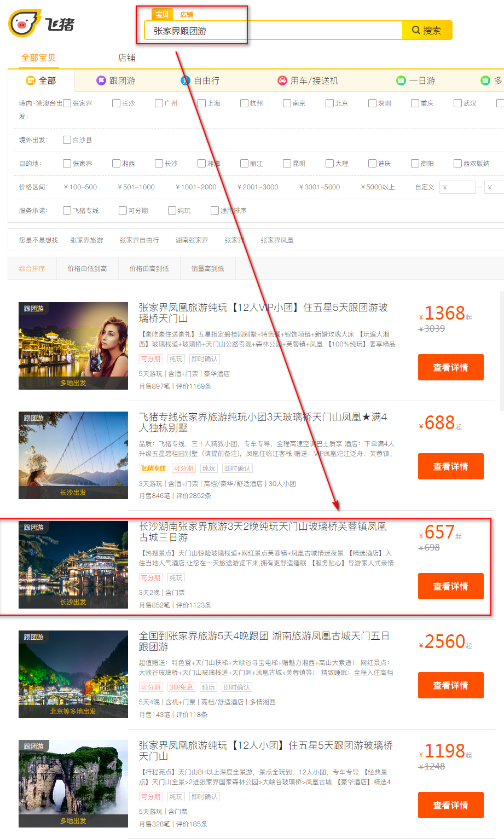Choose the ¥1001-2000 price range
Image resolution: width=504 pixels, height=839 pixels.
(x=196, y=187)
